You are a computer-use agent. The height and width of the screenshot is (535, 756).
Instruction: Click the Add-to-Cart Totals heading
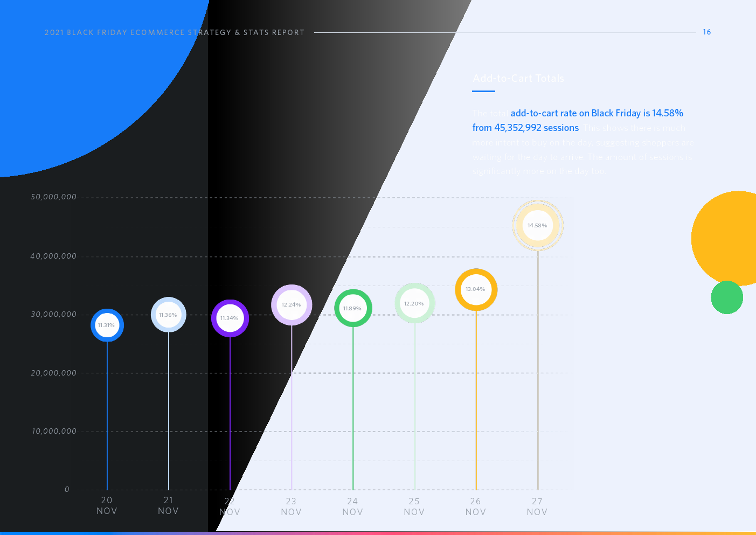(x=518, y=79)
